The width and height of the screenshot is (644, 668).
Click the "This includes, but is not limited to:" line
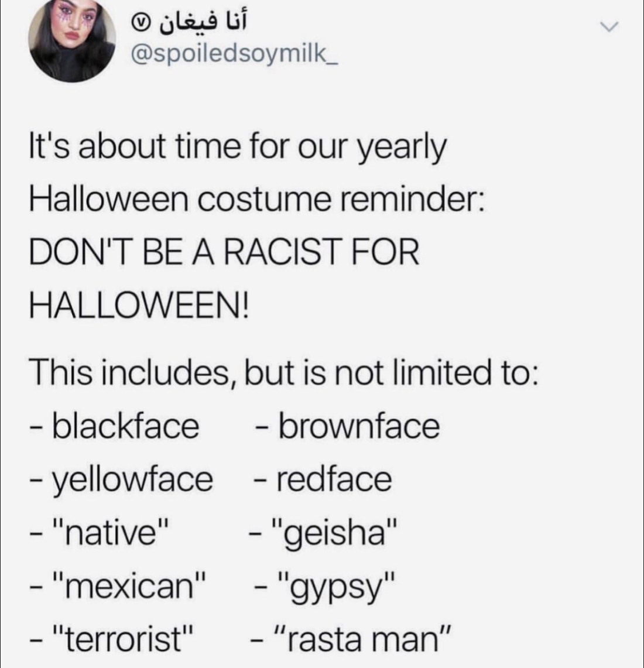(283, 372)
